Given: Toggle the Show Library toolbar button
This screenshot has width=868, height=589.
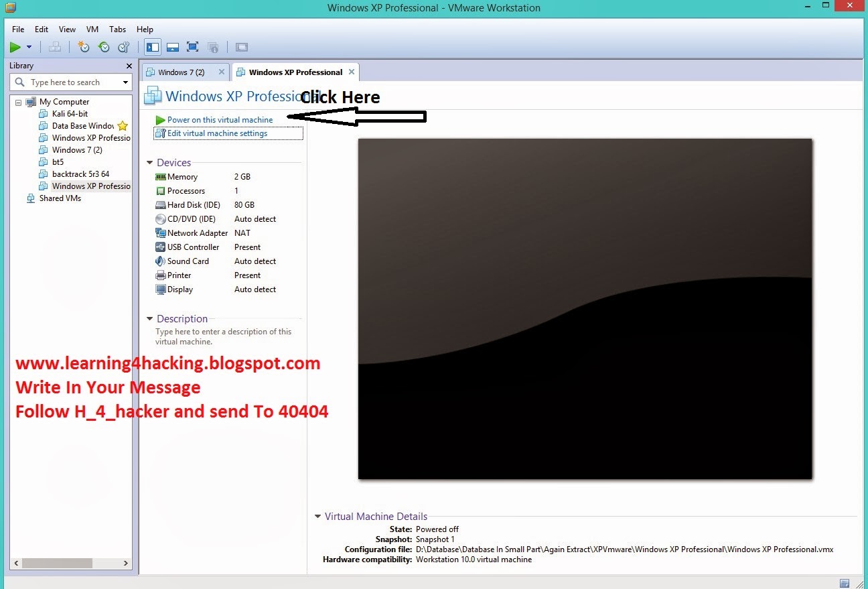Looking at the screenshot, I should tap(153, 47).
